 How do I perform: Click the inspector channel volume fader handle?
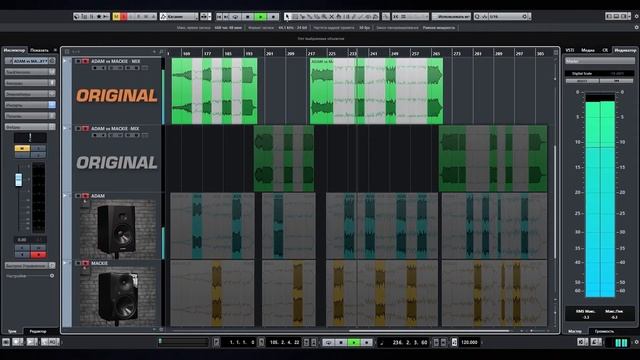pyautogui.click(x=19, y=180)
